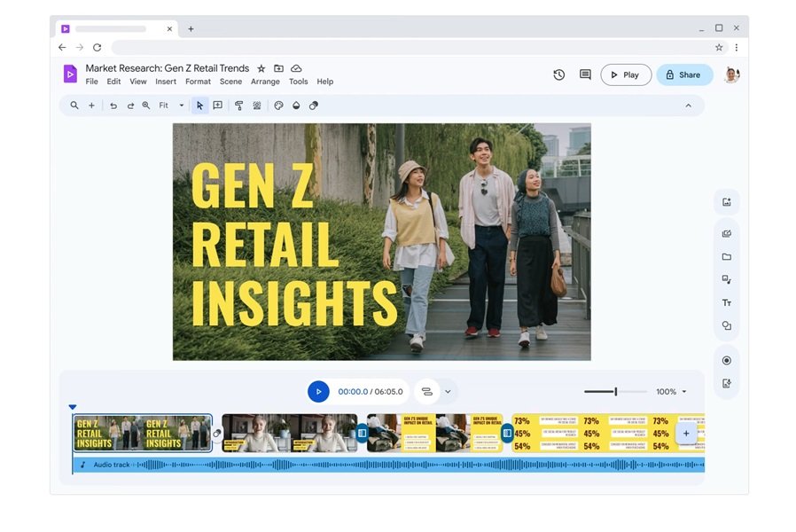This screenshot has width=796, height=532.
Task: Open the color palette toolbar icon
Action: coord(278,105)
